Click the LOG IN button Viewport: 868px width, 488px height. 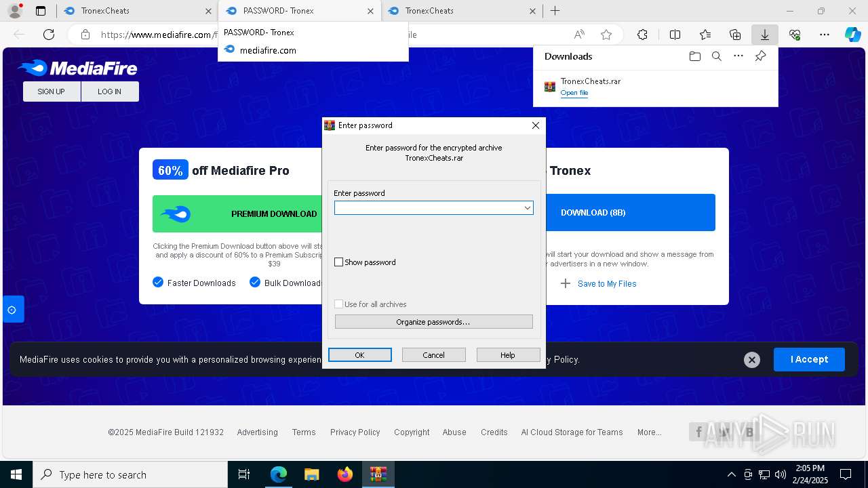point(110,91)
